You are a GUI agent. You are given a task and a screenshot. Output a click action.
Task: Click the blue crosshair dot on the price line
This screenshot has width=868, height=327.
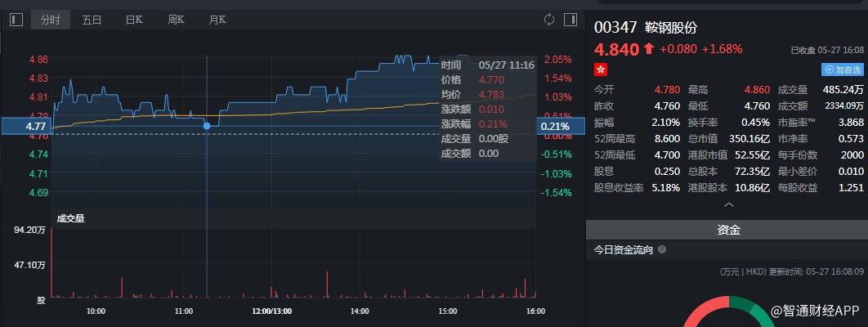tap(207, 126)
